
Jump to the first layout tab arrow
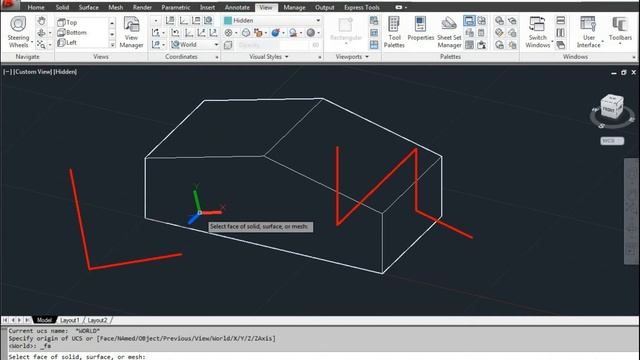5,320
